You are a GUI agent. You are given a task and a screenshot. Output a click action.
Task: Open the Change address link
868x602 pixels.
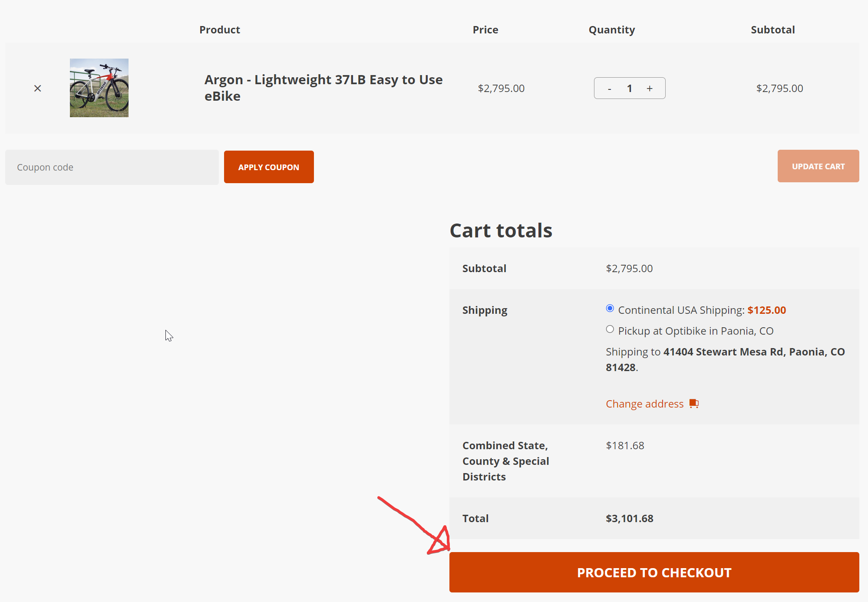644,404
